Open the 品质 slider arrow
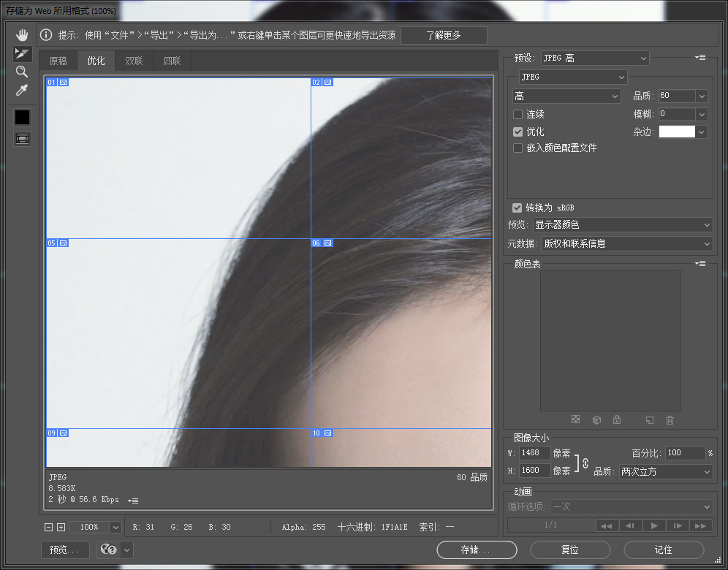The image size is (728, 570). (702, 96)
